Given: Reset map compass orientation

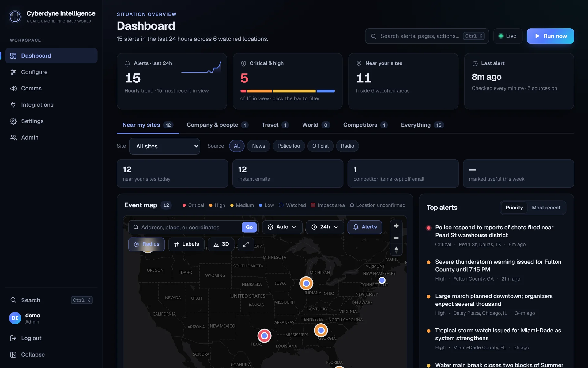Looking at the screenshot, I should tap(396, 250).
